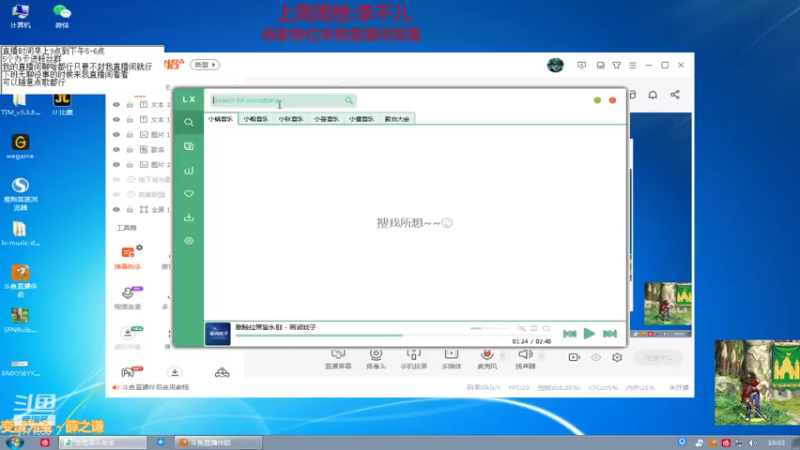Show the hidden 地下城 source

point(116,180)
